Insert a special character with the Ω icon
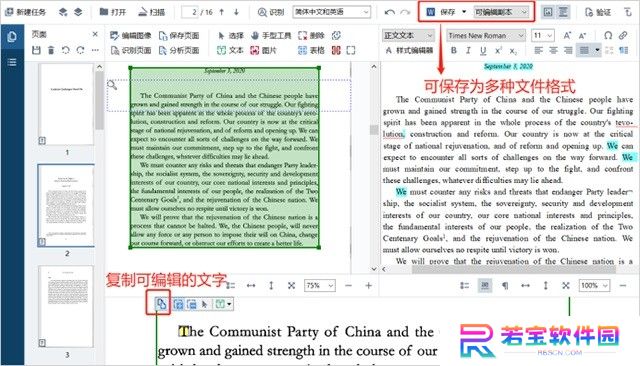640x366 pixels. 608,36
